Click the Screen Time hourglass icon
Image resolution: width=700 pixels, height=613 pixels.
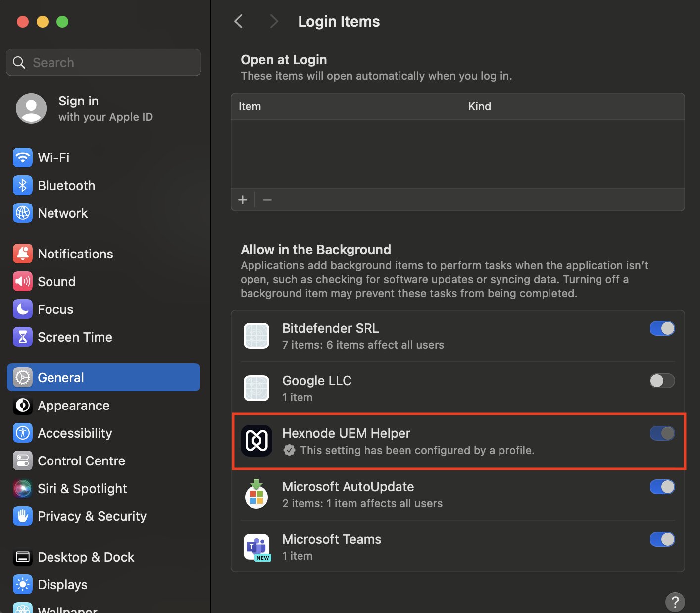23,337
